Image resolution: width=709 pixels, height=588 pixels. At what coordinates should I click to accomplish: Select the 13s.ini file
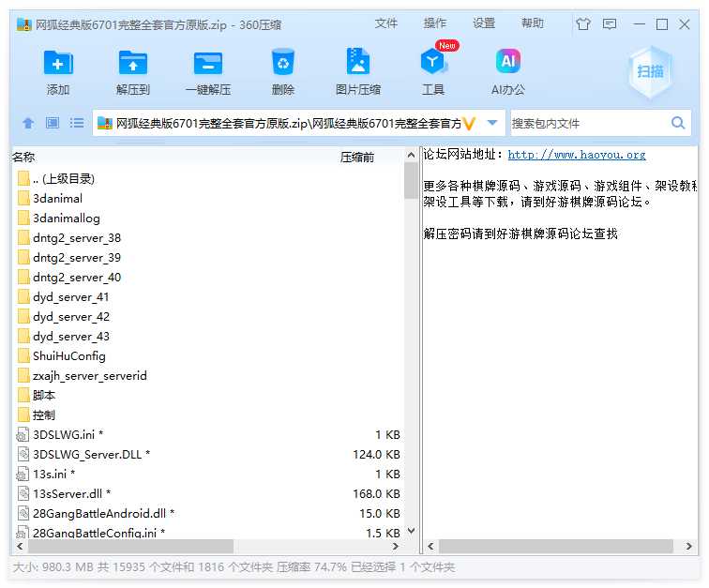tap(53, 474)
